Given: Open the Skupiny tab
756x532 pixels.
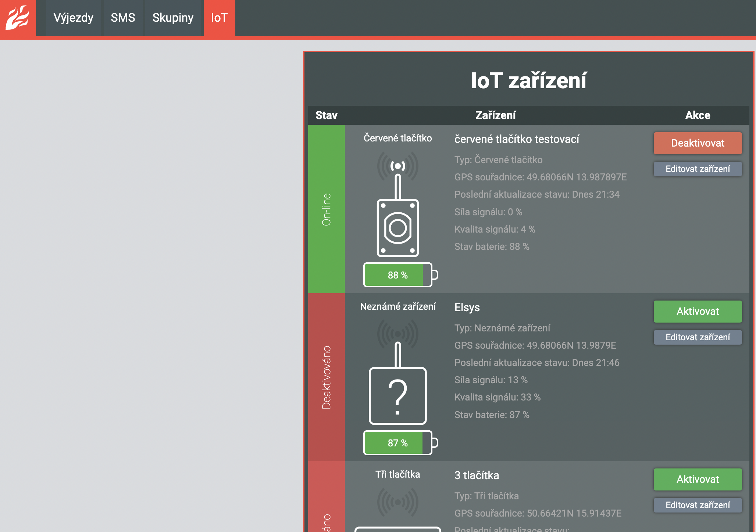Looking at the screenshot, I should (173, 18).
